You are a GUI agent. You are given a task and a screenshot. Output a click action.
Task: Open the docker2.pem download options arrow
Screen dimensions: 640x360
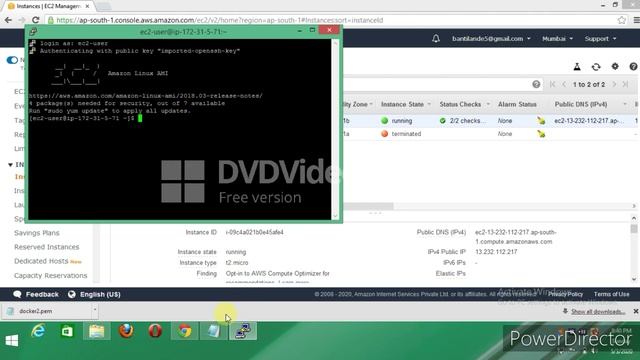click(x=95, y=310)
